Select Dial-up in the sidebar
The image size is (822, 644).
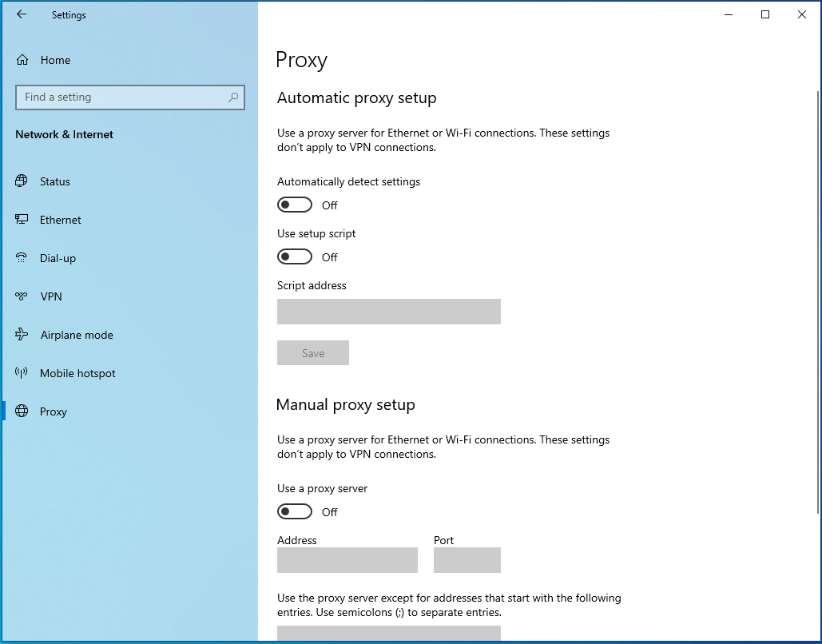click(130, 258)
